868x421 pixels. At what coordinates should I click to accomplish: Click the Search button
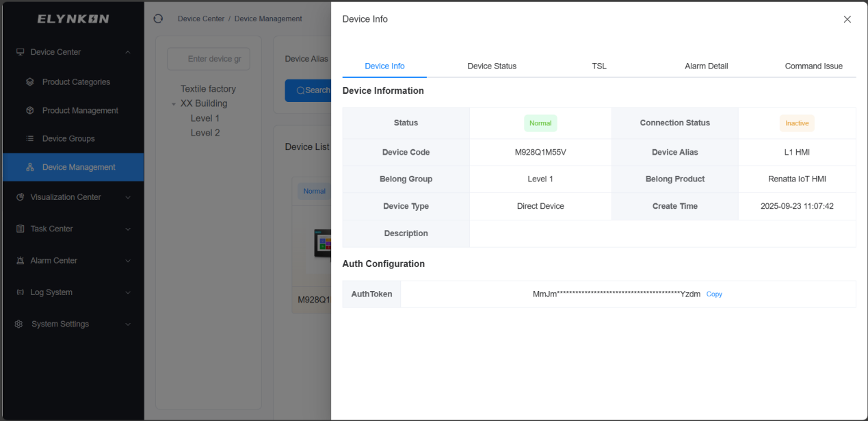click(x=308, y=90)
